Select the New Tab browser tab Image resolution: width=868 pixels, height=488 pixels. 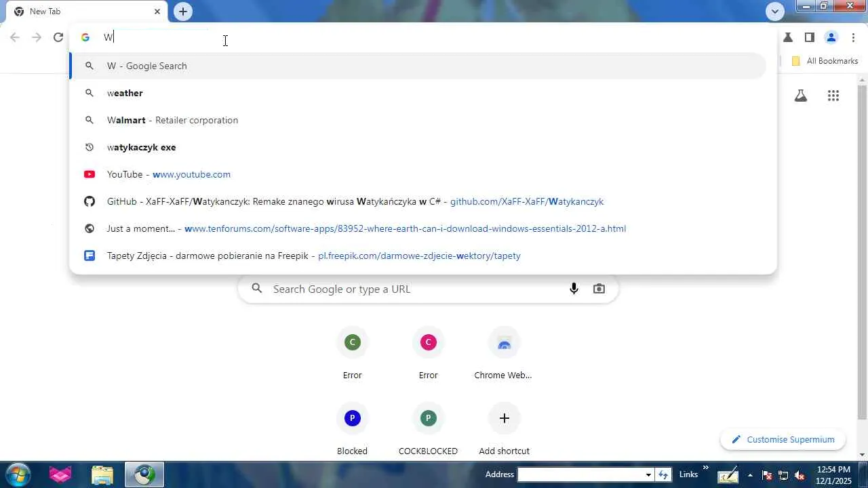pos(87,12)
